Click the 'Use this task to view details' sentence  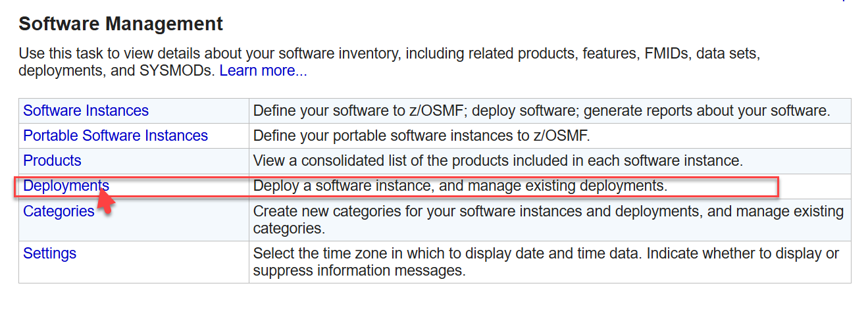pyautogui.click(x=390, y=53)
